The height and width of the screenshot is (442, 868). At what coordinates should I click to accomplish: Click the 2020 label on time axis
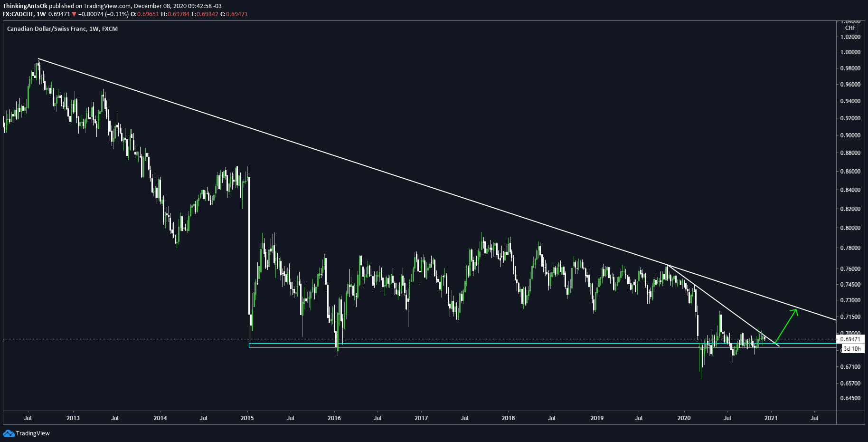[x=684, y=418]
